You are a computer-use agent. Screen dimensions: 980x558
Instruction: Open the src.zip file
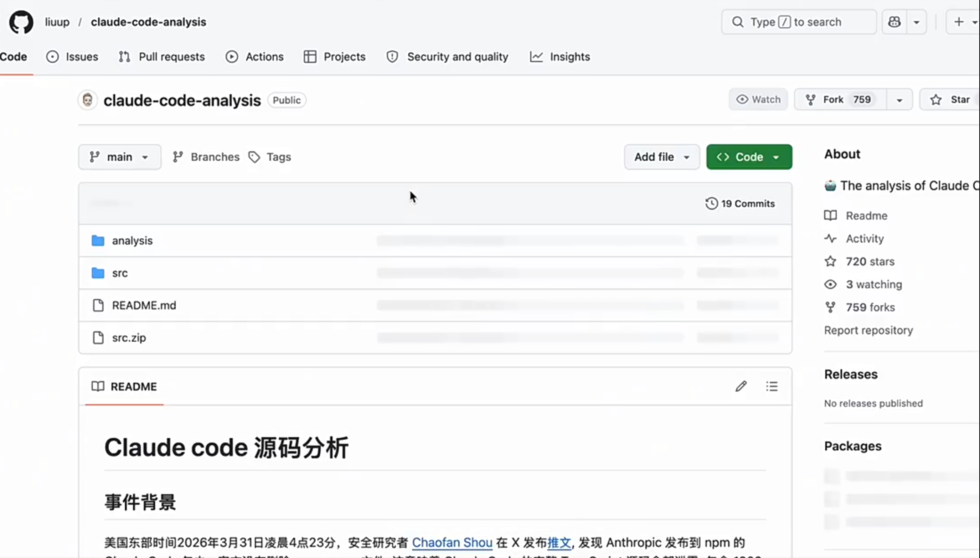(x=129, y=338)
